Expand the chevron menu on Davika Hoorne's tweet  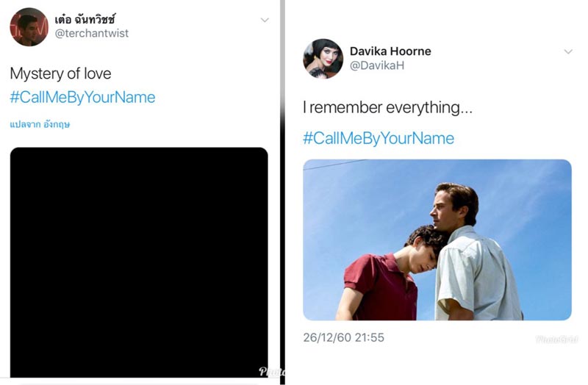pos(567,51)
